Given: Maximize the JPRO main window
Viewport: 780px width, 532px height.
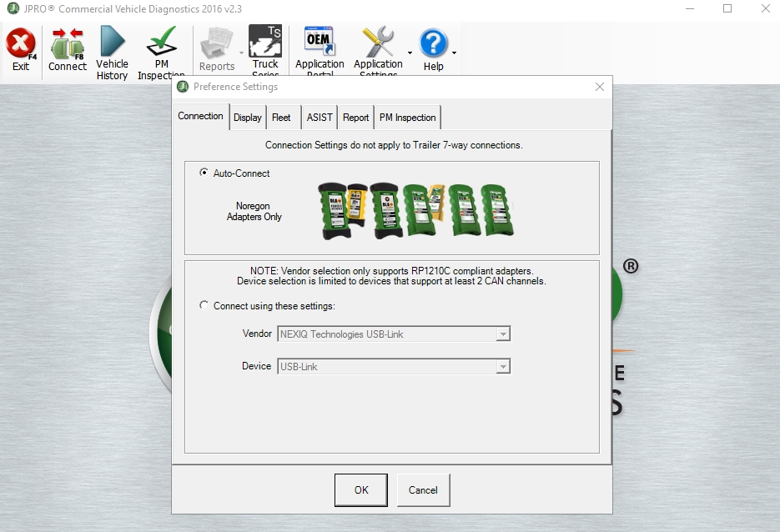Looking at the screenshot, I should tap(727, 8).
